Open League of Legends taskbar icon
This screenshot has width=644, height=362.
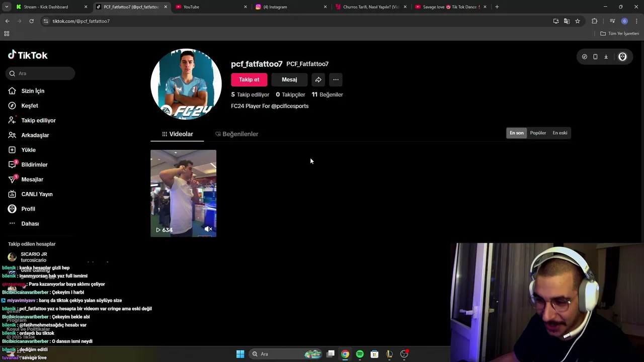pyautogui.click(x=389, y=354)
